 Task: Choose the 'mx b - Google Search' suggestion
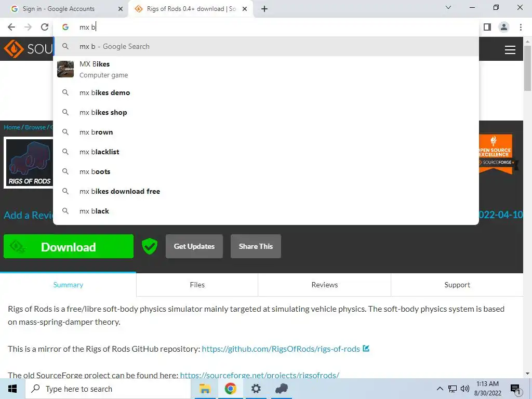(x=266, y=46)
